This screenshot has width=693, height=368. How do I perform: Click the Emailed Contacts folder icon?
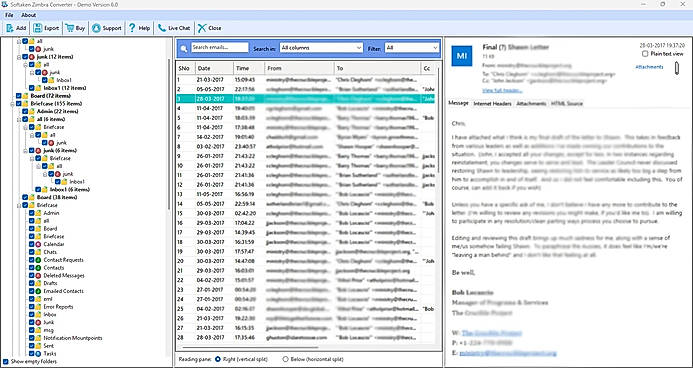click(x=38, y=291)
